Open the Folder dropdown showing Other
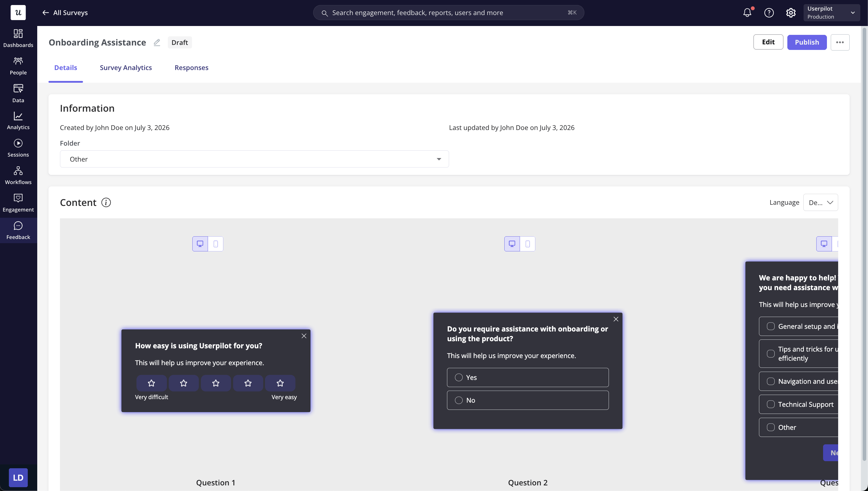868x491 pixels. (x=254, y=159)
